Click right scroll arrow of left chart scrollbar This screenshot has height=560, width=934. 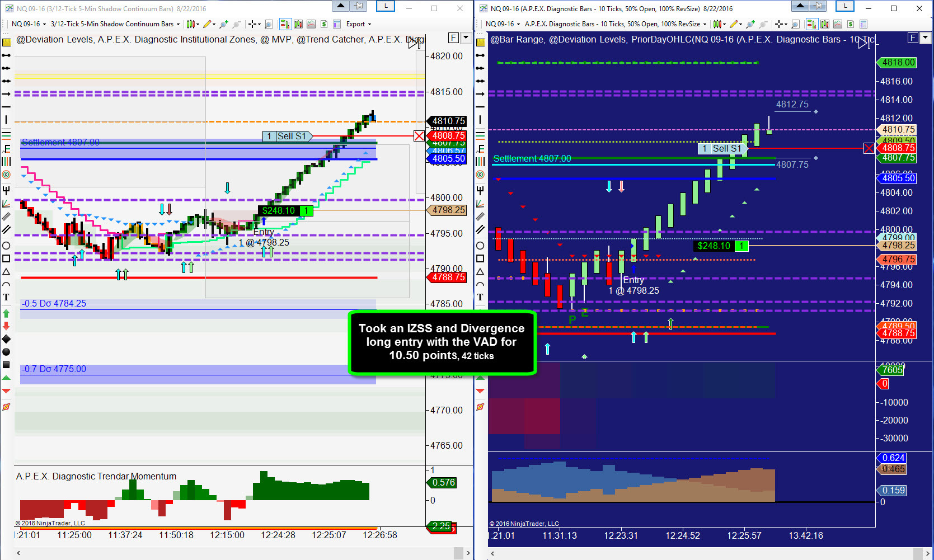[x=468, y=553]
